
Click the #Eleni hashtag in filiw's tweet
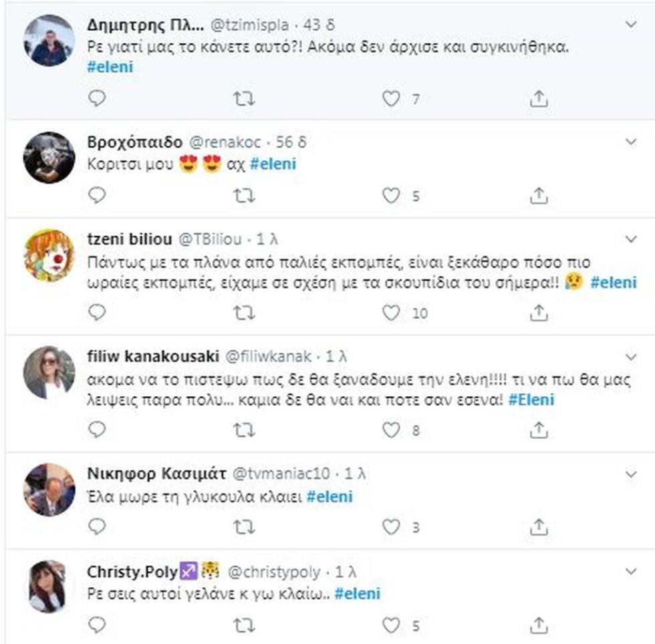coord(531,399)
